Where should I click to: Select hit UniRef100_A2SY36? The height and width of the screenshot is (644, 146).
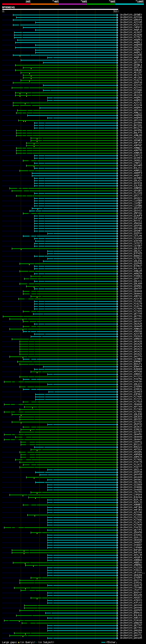click(131, 299)
